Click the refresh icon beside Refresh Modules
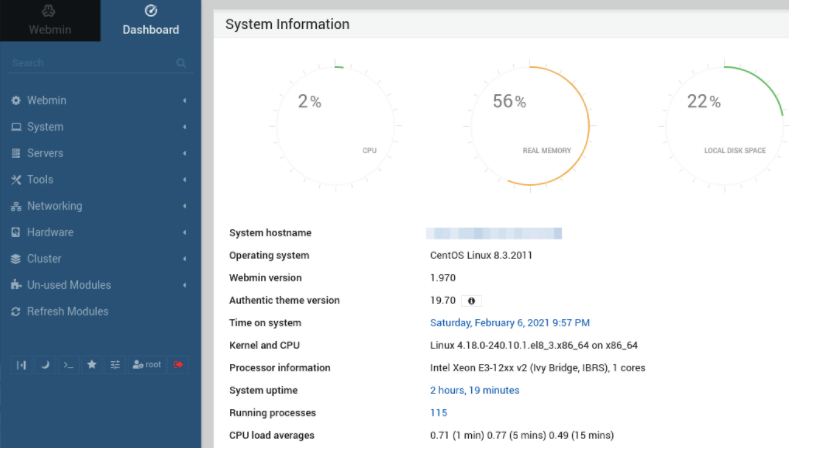 pos(16,312)
